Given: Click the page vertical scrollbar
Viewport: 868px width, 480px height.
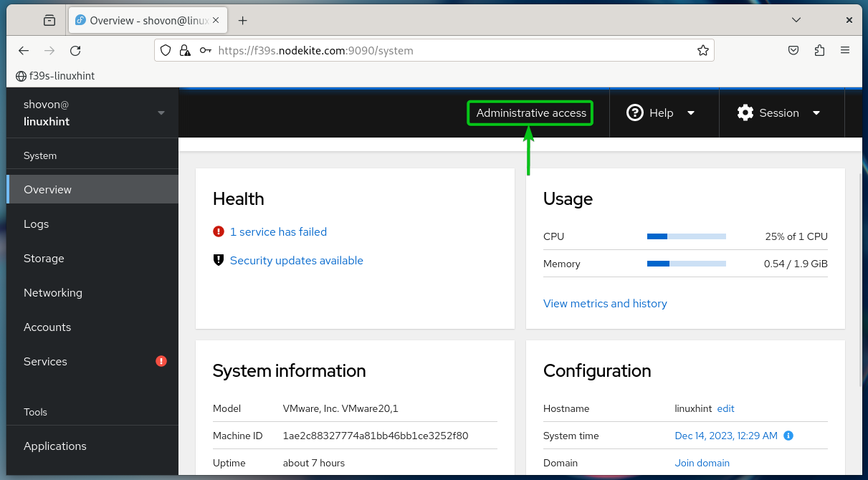Looking at the screenshot, I should coord(861,279).
